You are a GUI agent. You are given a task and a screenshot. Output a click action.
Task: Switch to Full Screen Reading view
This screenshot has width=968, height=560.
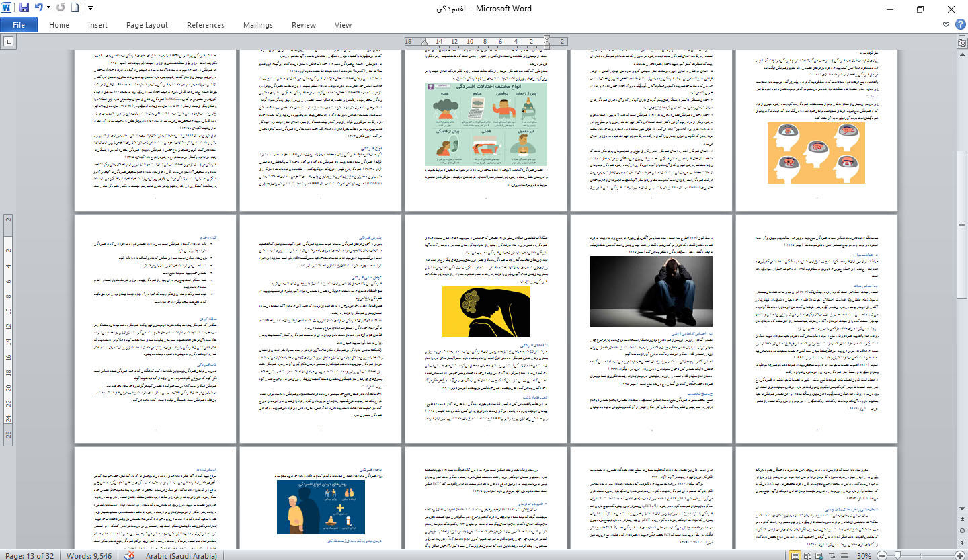(809, 555)
